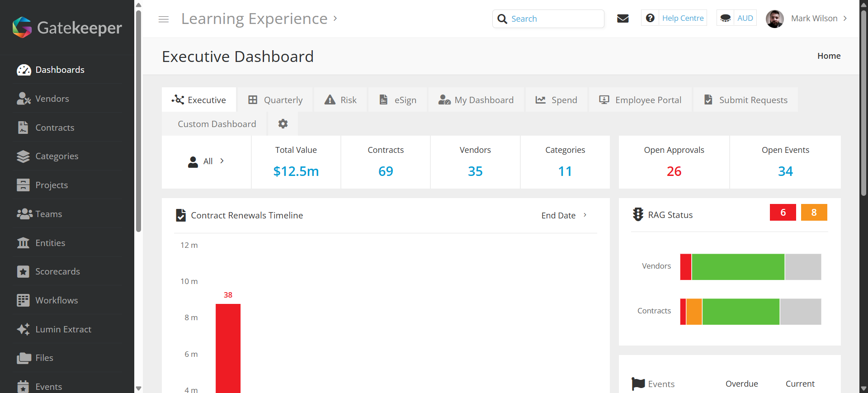Viewport: 868px width, 393px height.
Task: Click the dashboard settings gear icon
Action: coord(283,124)
